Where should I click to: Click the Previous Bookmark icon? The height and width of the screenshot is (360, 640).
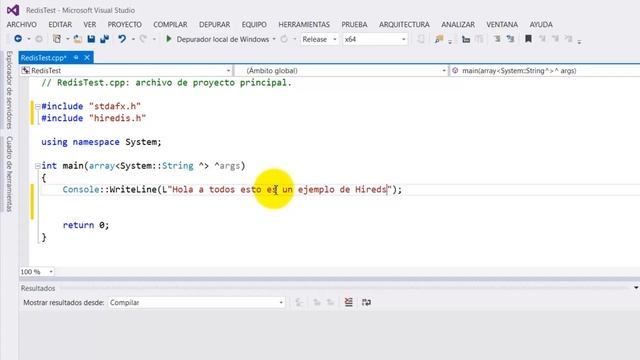542,39
